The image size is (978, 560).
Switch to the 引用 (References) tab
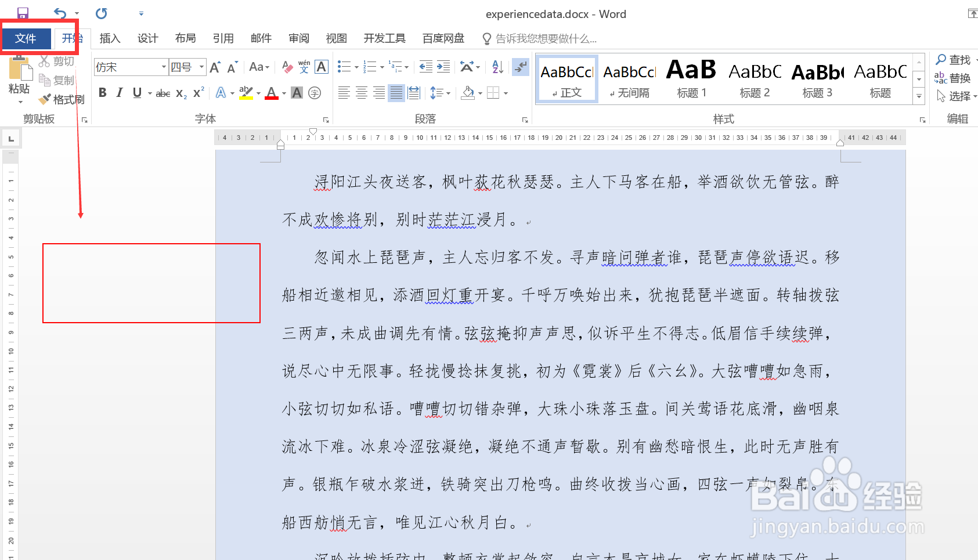[223, 38]
